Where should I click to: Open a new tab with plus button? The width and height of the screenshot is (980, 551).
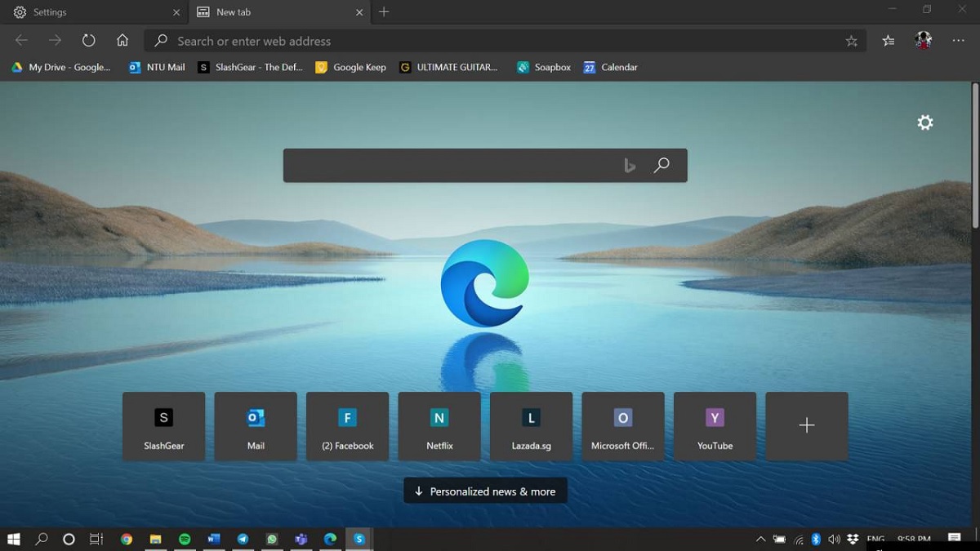tap(384, 12)
